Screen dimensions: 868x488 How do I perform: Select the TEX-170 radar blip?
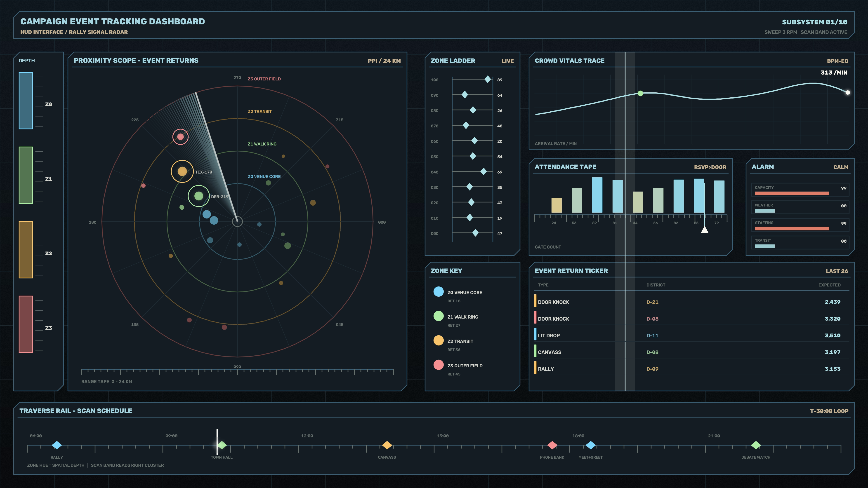[x=182, y=171]
